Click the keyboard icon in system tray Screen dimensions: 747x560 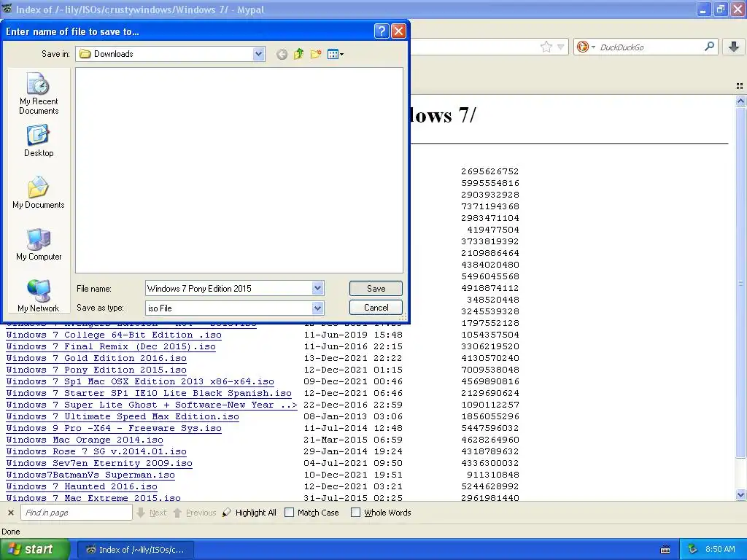[665, 550]
